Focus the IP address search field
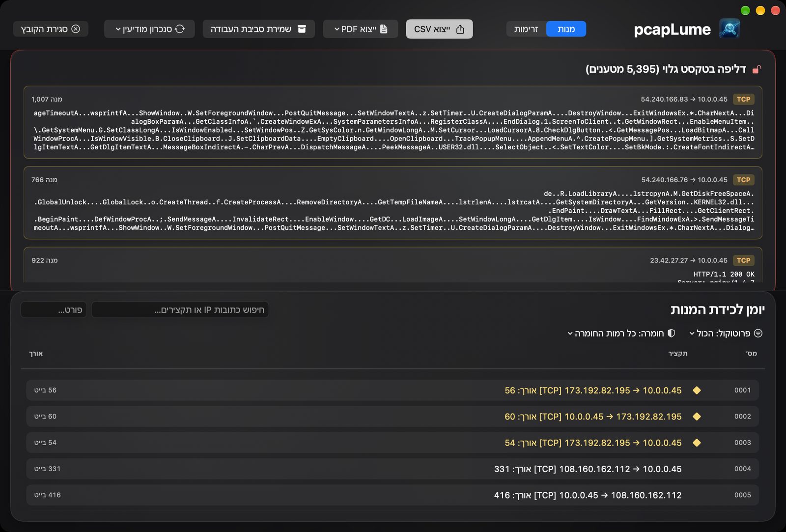 pos(180,309)
